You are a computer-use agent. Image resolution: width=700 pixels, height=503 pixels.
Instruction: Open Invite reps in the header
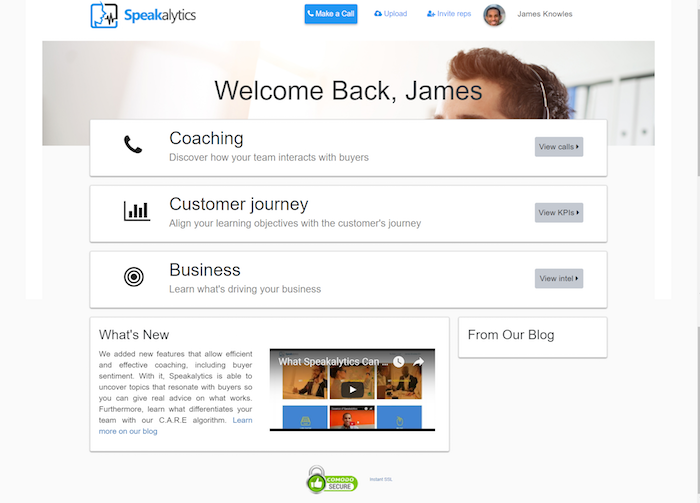click(449, 14)
